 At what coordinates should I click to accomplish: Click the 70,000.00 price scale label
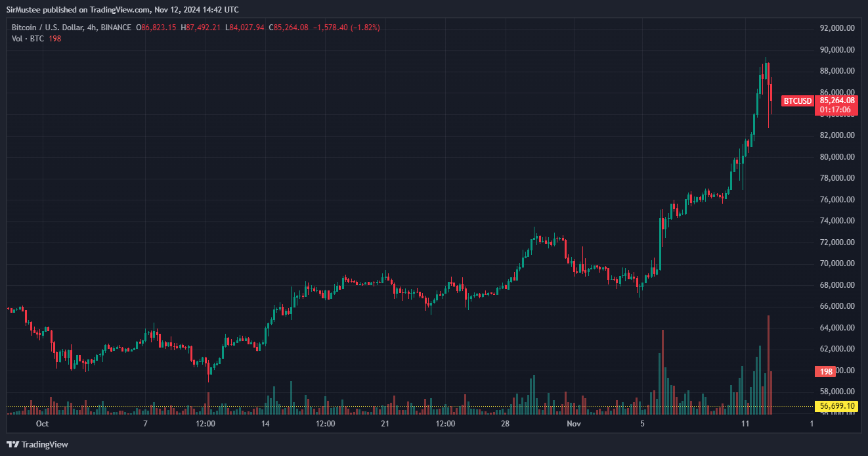tap(837, 263)
